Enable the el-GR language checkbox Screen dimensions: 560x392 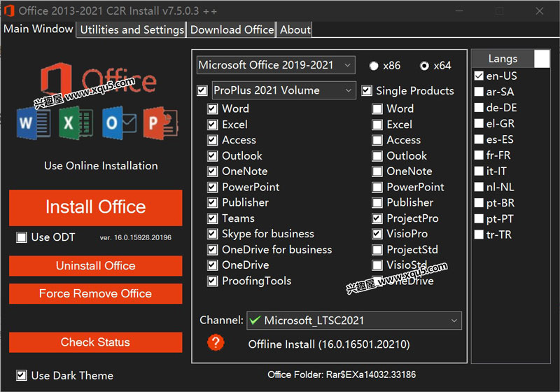(x=479, y=123)
